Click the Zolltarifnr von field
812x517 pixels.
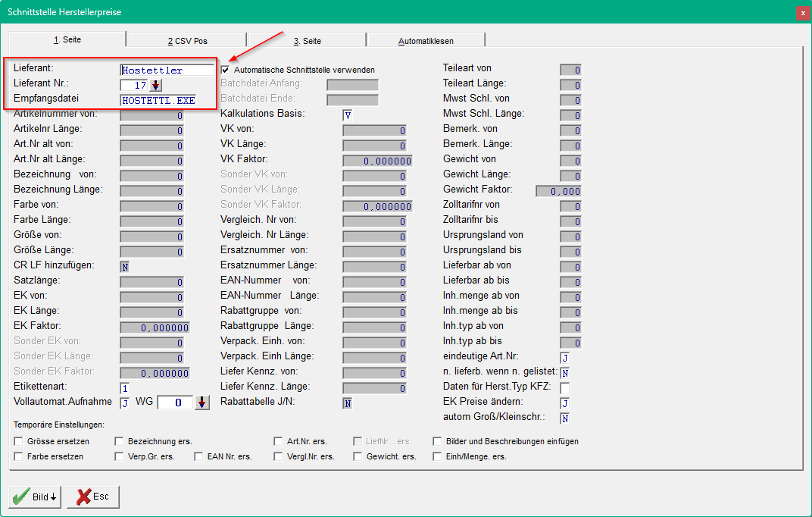click(570, 206)
